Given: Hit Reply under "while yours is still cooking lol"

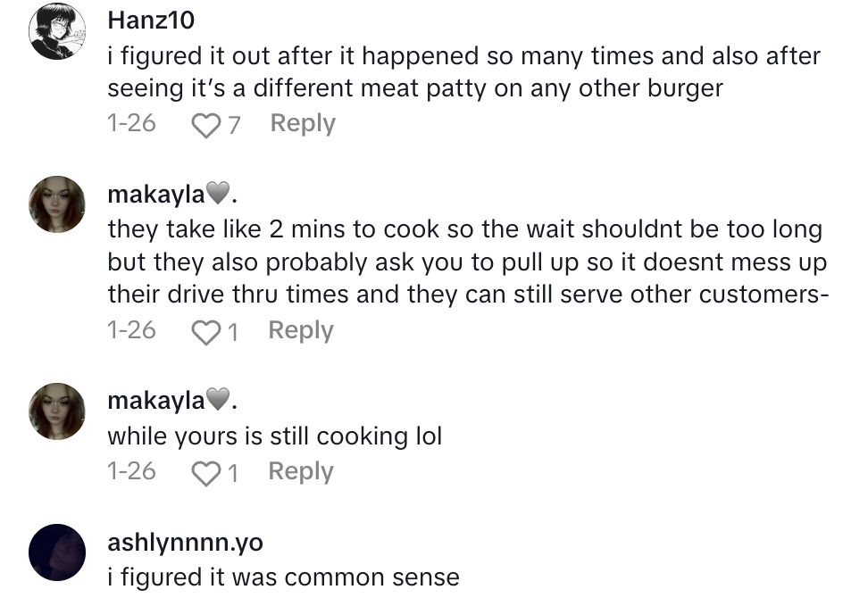Looking at the screenshot, I should click(301, 471).
